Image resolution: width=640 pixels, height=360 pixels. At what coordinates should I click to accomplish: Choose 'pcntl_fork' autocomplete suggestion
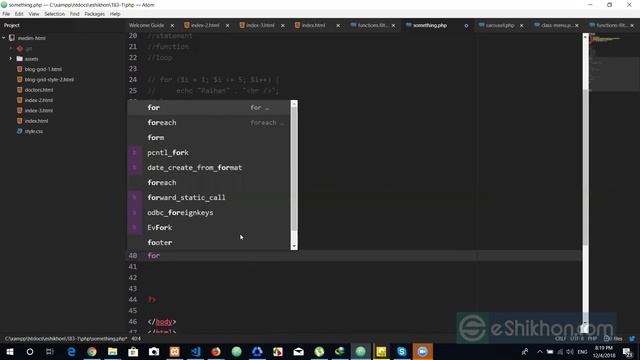point(209,153)
